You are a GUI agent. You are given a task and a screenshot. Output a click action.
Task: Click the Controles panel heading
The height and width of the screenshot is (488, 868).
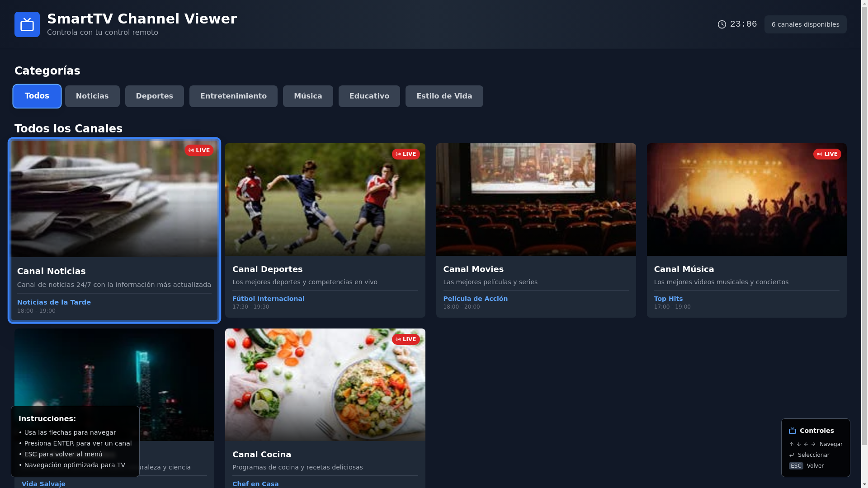coord(817,431)
